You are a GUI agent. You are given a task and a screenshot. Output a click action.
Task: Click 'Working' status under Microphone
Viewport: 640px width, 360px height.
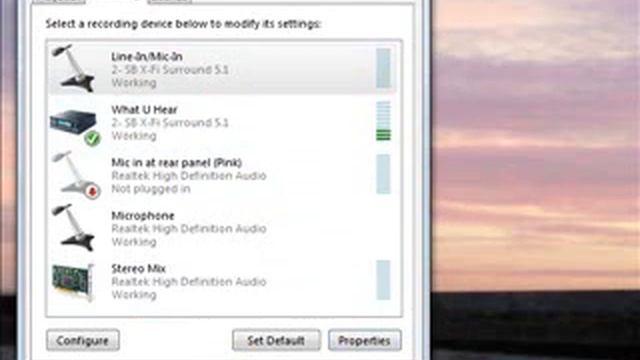point(134,242)
